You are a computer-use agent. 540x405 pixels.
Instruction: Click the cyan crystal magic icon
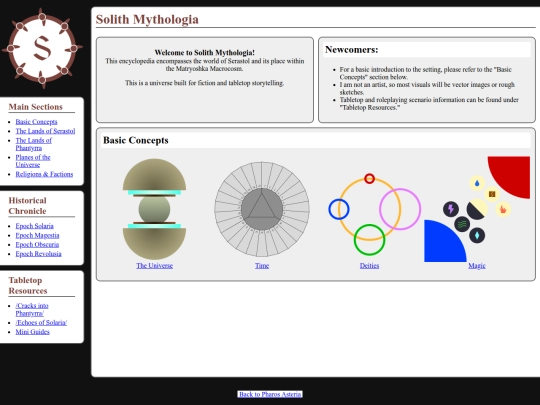coord(477,236)
